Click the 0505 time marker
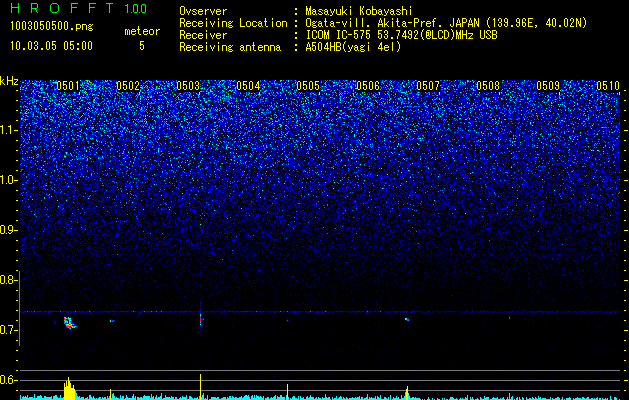This screenshot has width=629, height=400. coord(308,86)
